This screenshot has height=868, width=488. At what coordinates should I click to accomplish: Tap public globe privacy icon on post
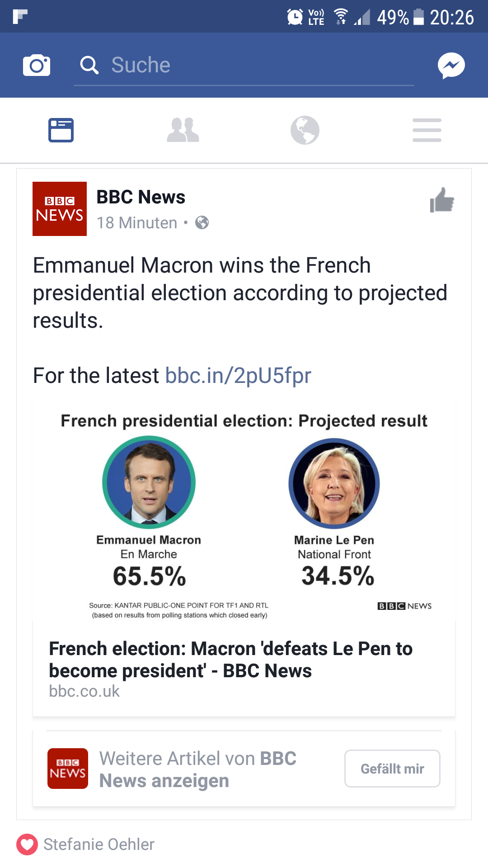(x=202, y=222)
